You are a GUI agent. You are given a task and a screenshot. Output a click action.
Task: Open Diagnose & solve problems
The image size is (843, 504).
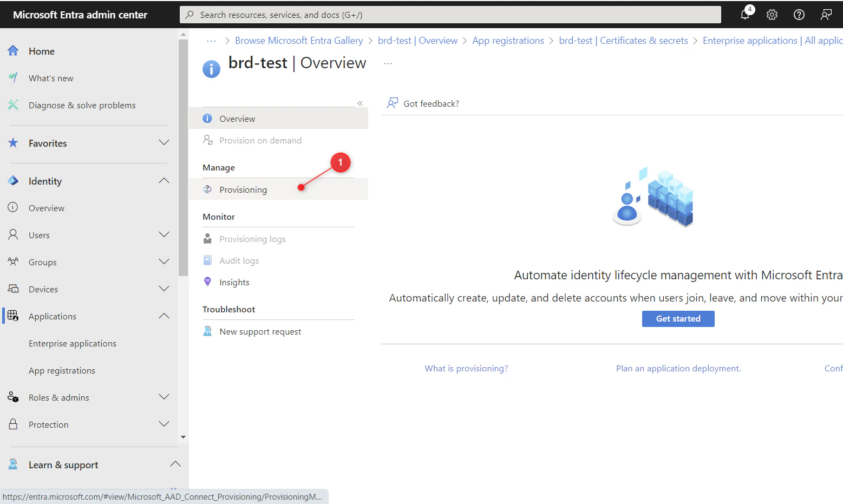(x=82, y=105)
